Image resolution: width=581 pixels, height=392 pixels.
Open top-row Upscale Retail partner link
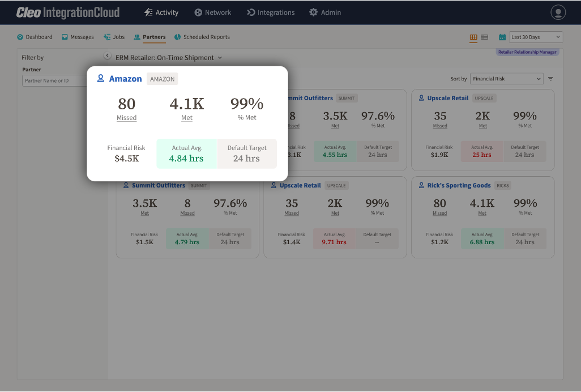447,98
